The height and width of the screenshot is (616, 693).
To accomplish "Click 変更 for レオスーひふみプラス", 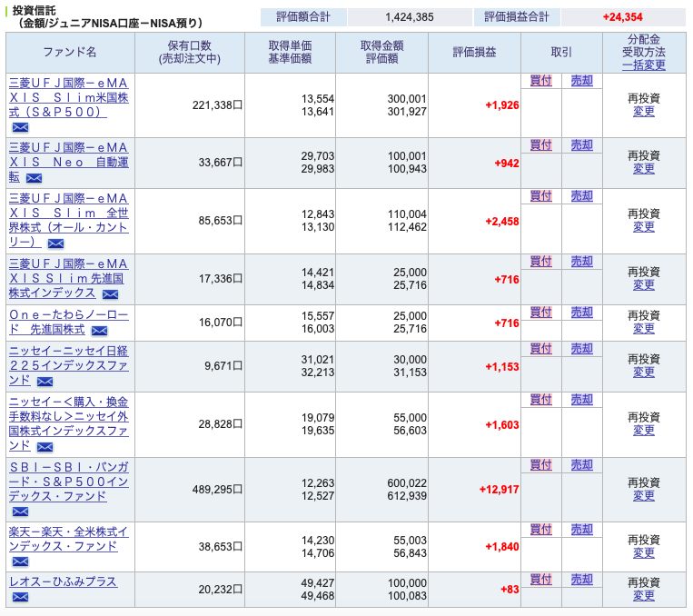I will (x=643, y=596).
